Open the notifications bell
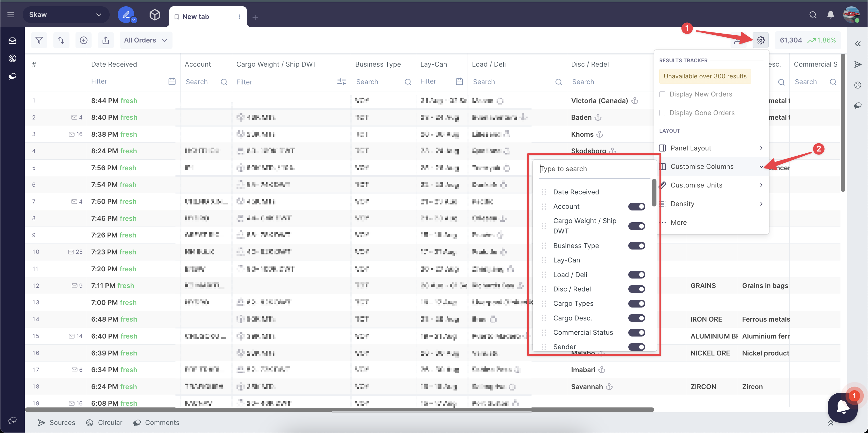This screenshot has height=433, width=868. click(831, 15)
